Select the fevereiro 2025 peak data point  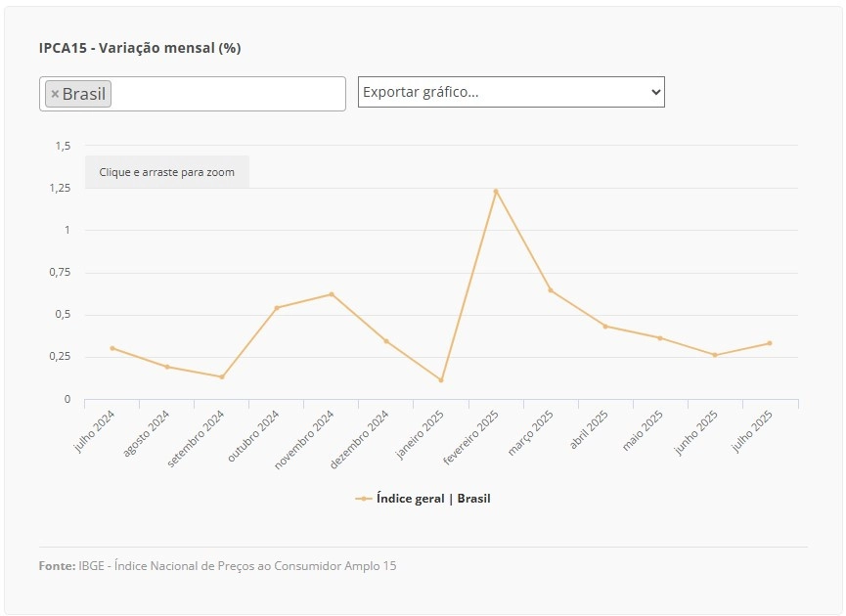point(496,192)
